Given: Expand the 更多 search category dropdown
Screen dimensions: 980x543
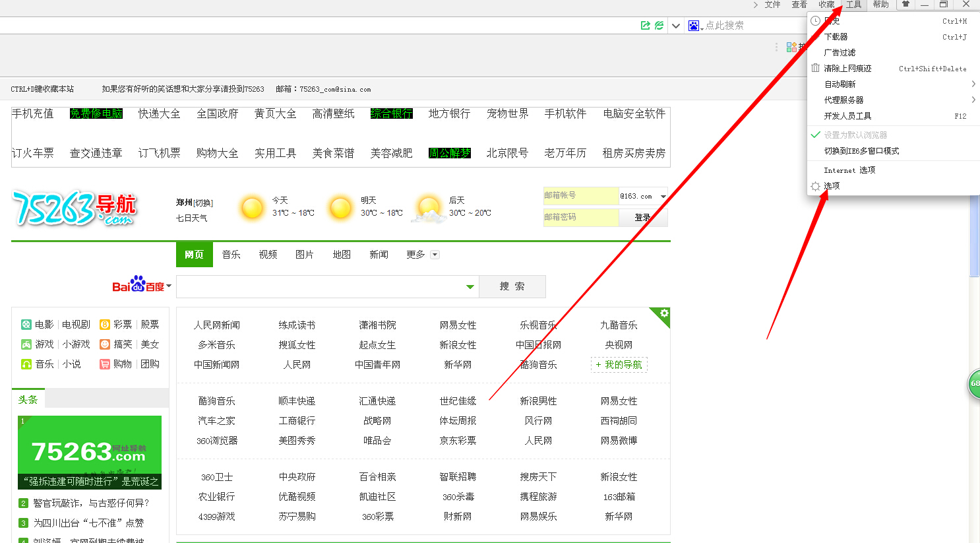Looking at the screenshot, I should 435,255.
